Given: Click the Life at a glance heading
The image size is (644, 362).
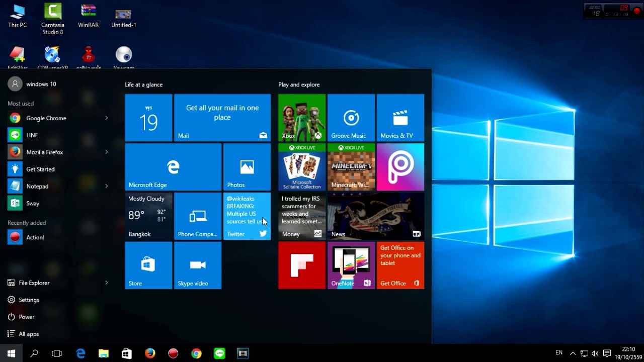Looking at the screenshot, I should 144,85.
